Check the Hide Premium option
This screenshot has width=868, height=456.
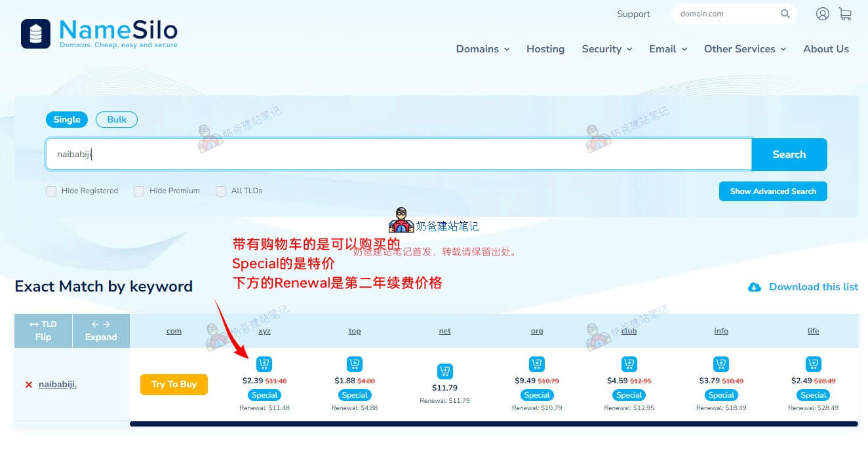tap(139, 191)
